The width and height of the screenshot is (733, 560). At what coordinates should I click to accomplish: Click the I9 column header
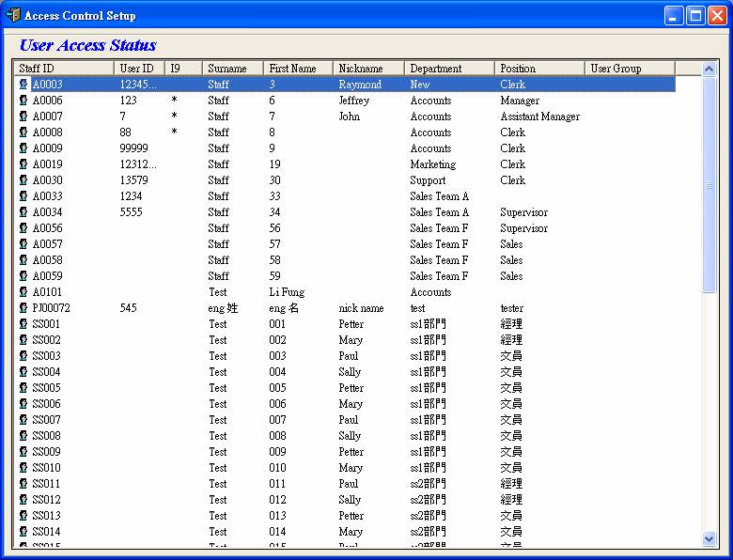click(x=183, y=69)
